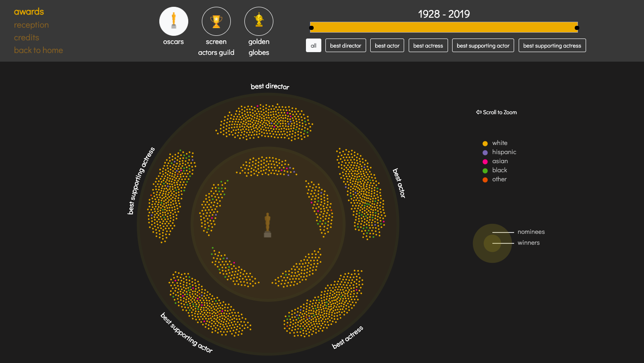Image resolution: width=644 pixels, height=363 pixels.
Task: Filter by best actor
Action: (x=387, y=45)
